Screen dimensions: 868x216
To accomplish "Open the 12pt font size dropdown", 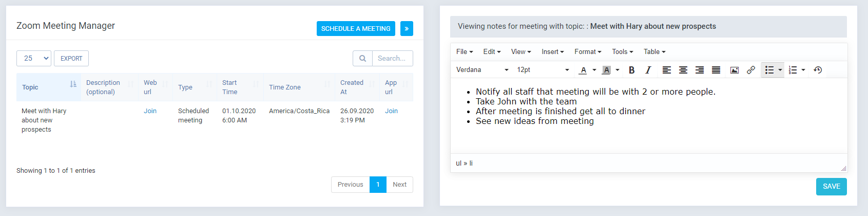I will 543,70.
